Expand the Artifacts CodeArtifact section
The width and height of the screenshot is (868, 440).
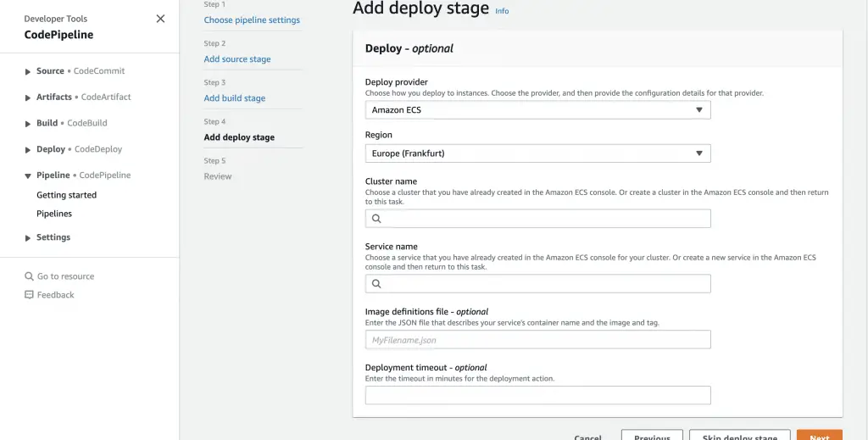(28, 98)
